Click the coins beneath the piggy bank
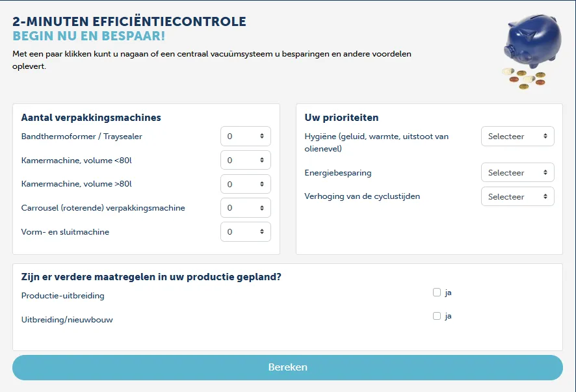Screen dimensions: 576x392 (x=524, y=78)
